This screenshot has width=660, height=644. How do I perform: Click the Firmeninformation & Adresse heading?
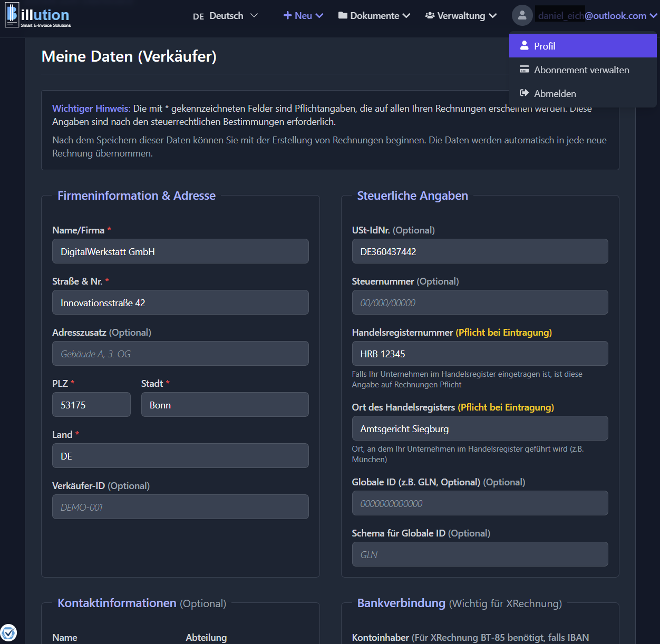click(137, 196)
